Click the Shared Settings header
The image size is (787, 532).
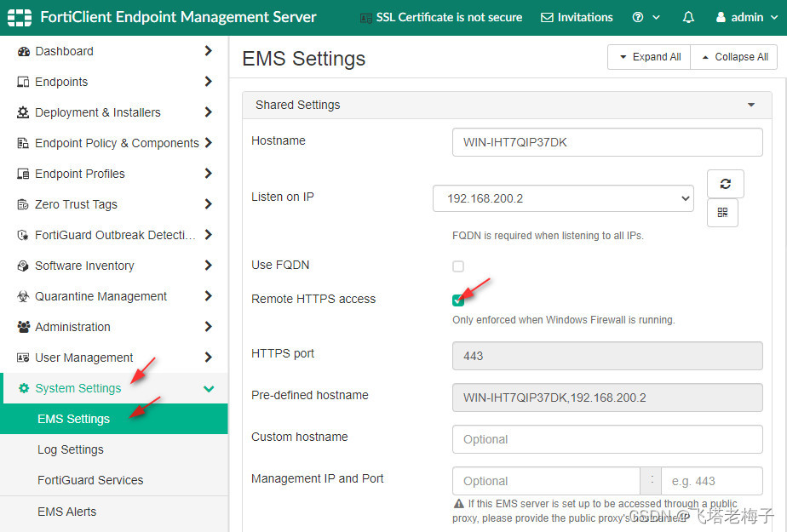(x=507, y=105)
